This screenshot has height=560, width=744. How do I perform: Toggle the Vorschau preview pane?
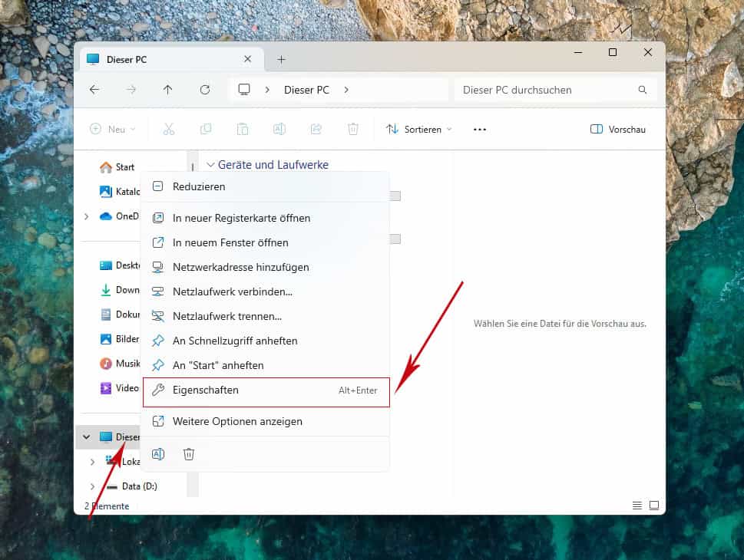[x=618, y=130]
